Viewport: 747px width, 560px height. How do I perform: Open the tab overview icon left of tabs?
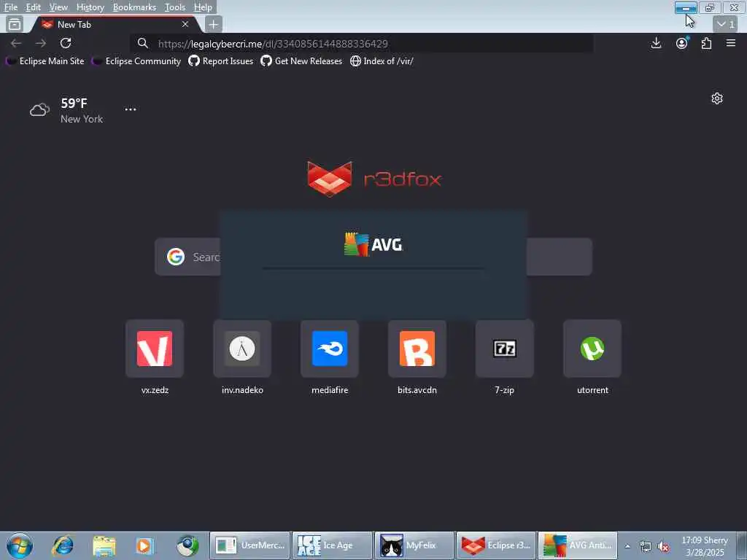15,24
